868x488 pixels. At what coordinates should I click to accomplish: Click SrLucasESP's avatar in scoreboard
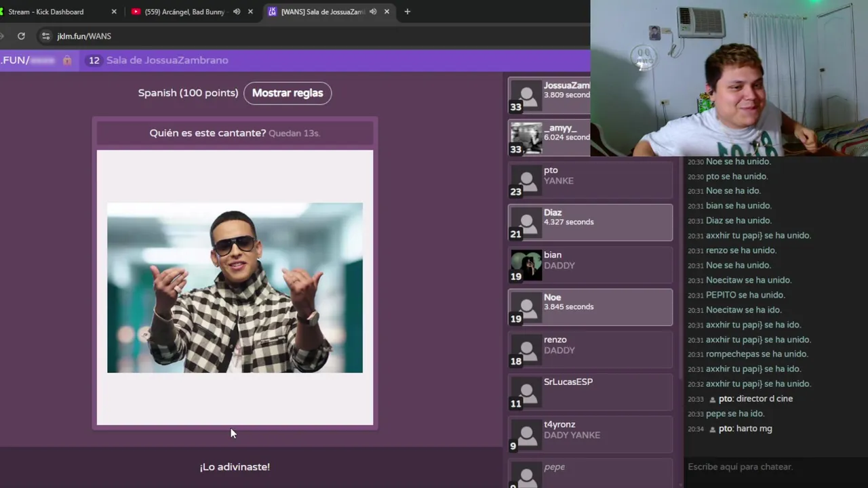tap(526, 392)
